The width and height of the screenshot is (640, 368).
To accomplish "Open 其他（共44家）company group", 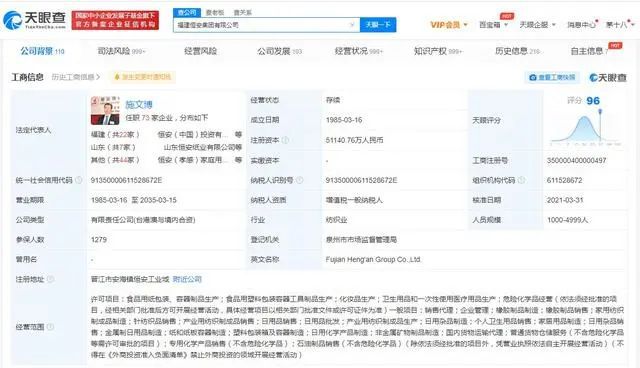I will 115,160.
